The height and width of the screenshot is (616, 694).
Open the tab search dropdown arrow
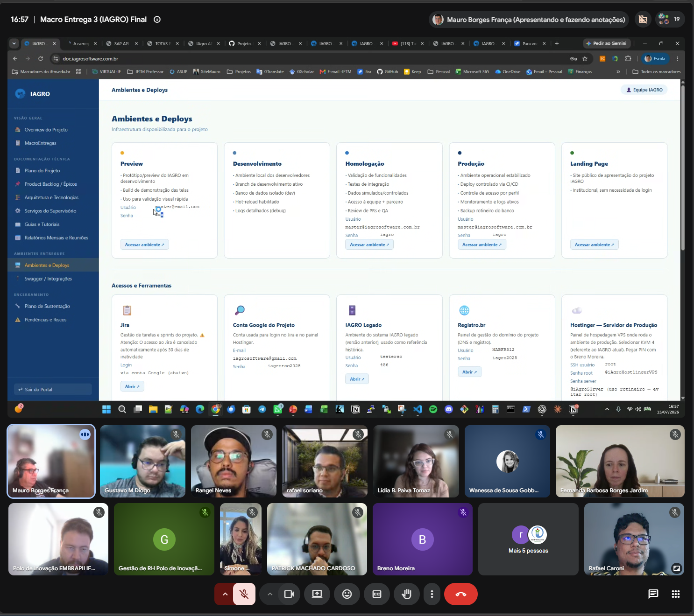click(14, 43)
